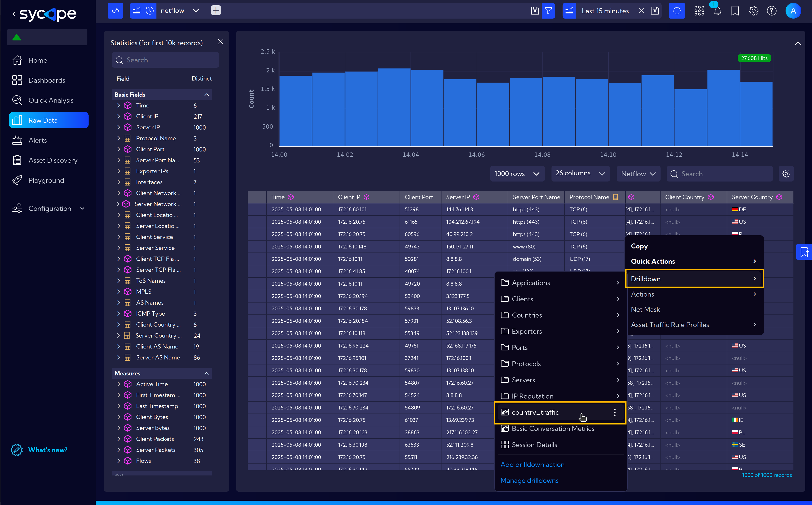The image size is (812, 505).
Task: Open the help question mark icon
Action: click(772, 11)
